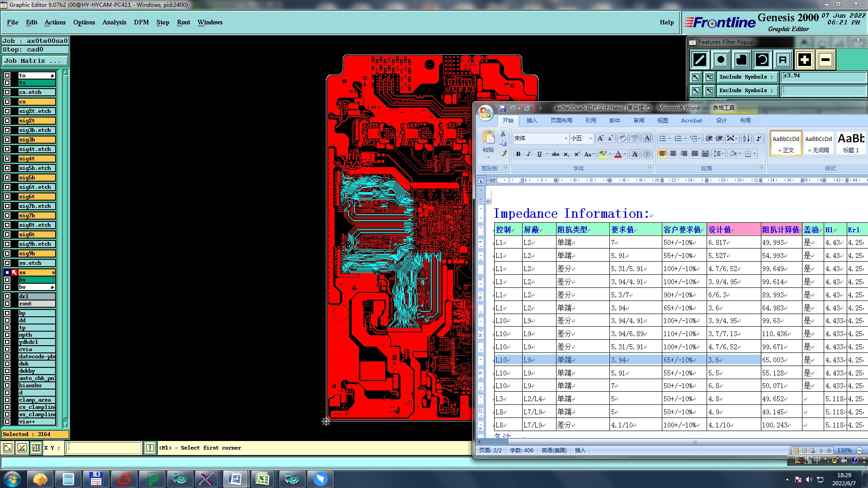Viewport: 868px width, 488px height.
Task: Click the Bold button in Word ribbon
Action: (518, 154)
